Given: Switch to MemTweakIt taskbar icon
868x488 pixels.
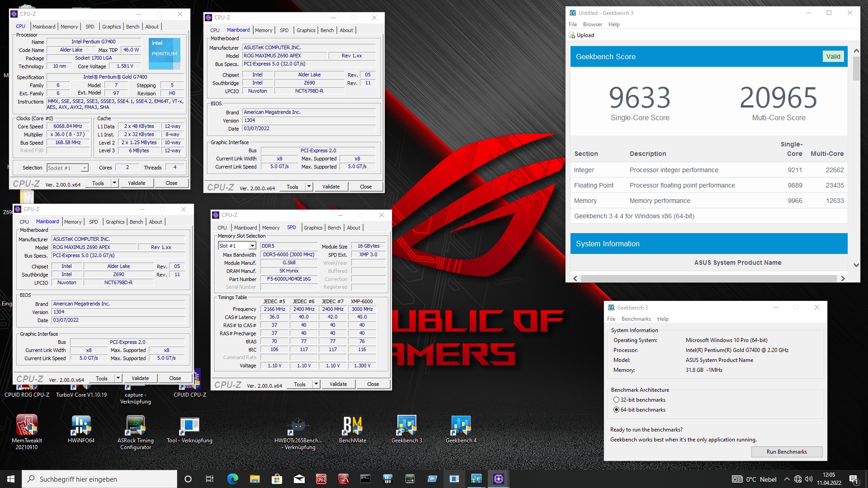Looking at the screenshot, I should pos(343,479).
